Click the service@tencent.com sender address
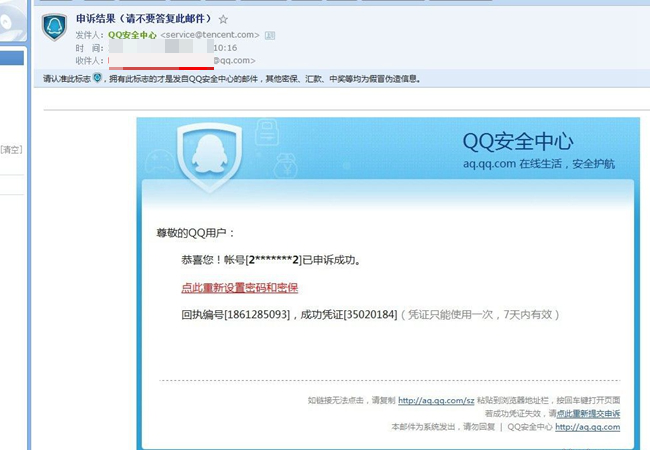The width and height of the screenshot is (650, 450). tap(210, 35)
